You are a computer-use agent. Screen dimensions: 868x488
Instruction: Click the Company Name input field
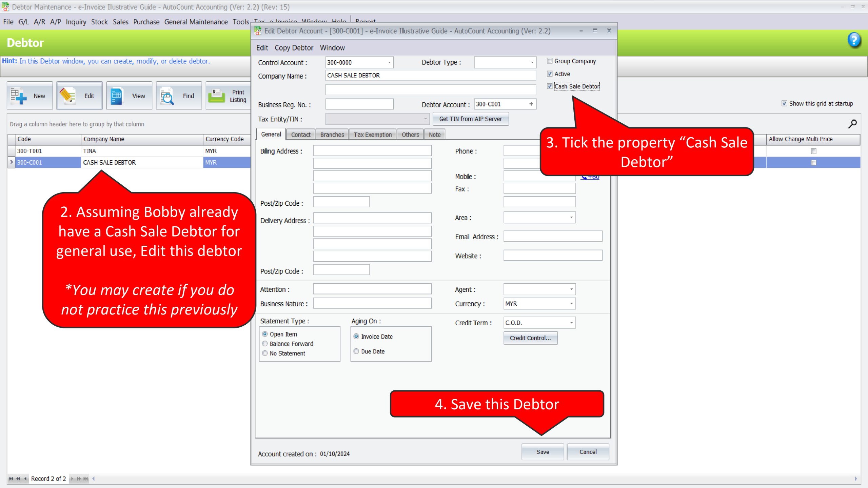pyautogui.click(x=431, y=75)
